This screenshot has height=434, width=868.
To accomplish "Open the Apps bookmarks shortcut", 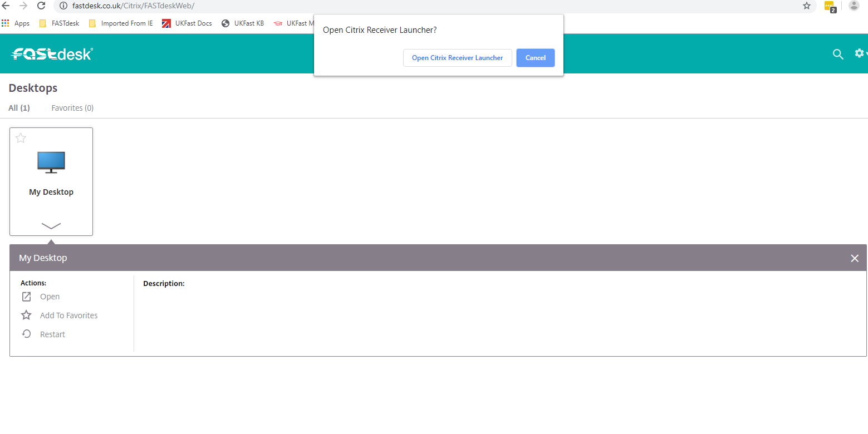I will (x=16, y=23).
